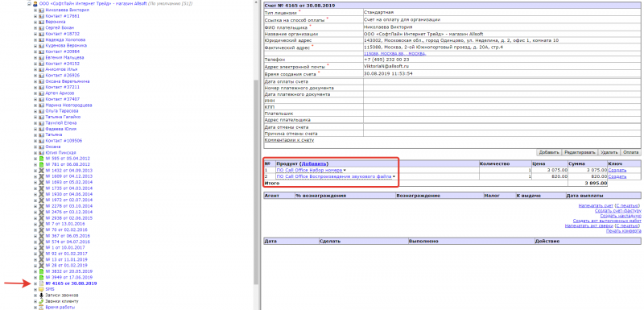Click the Редактировать button
The width and height of the screenshot is (644, 310).
coord(580,152)
